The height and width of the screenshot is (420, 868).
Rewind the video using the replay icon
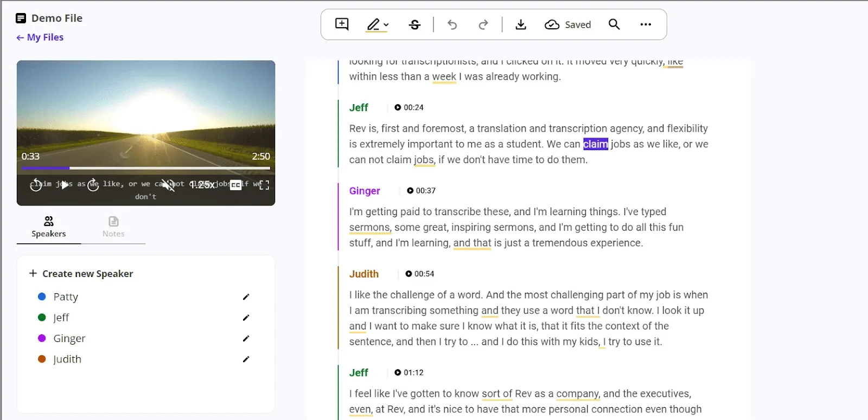coord(36,185)
